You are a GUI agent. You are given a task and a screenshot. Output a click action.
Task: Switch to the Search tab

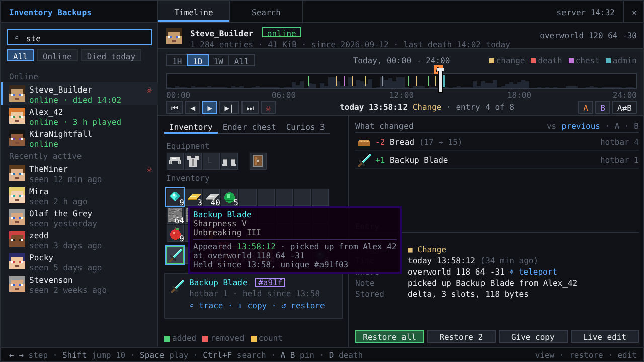coord(266,12)
